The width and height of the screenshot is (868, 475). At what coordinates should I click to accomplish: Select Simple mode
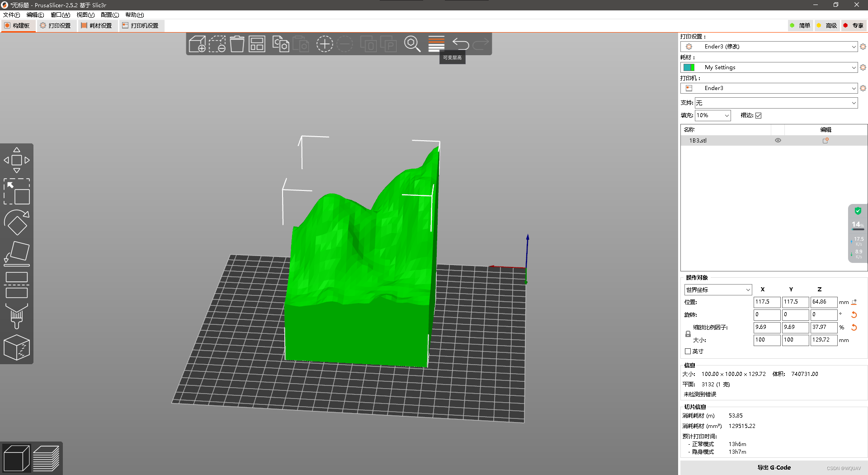800,25
